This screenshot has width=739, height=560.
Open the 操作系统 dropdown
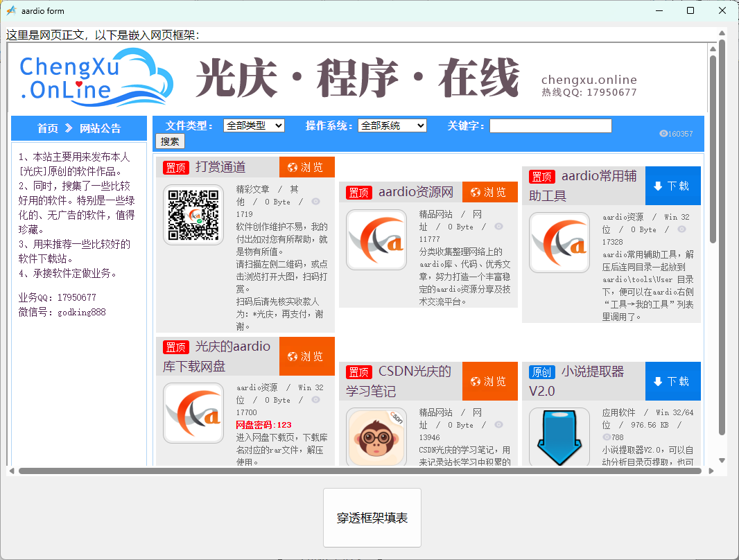[x=392, y=125]
